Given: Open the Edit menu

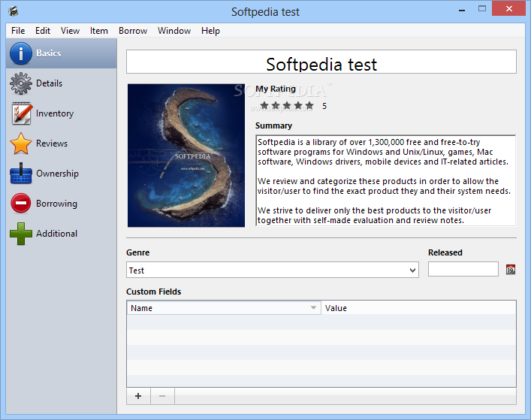Looking at the screenshot, I should click(43, 31).
